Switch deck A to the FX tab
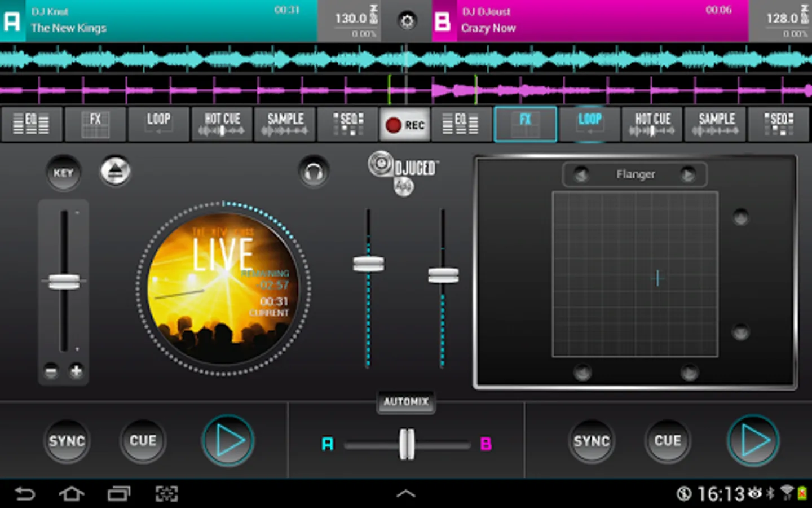Image resolution: width=812 pixels, height=508 pixels. point(95,124)
